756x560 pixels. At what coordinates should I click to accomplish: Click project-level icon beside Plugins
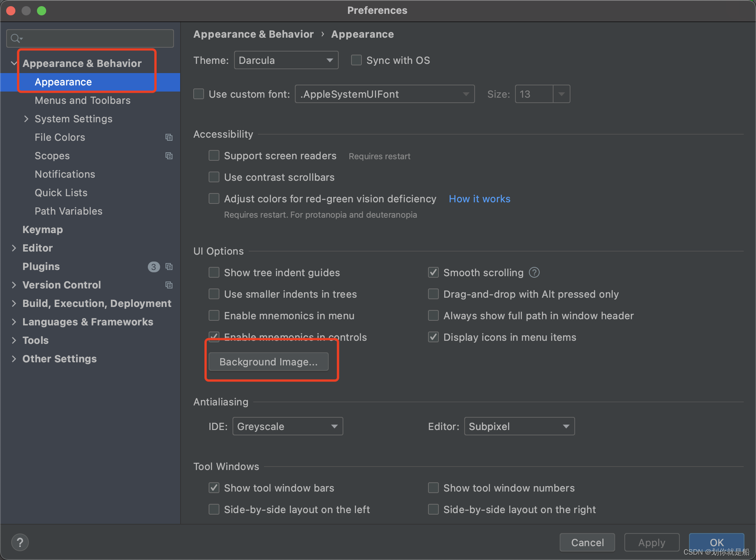pos(169,267)
